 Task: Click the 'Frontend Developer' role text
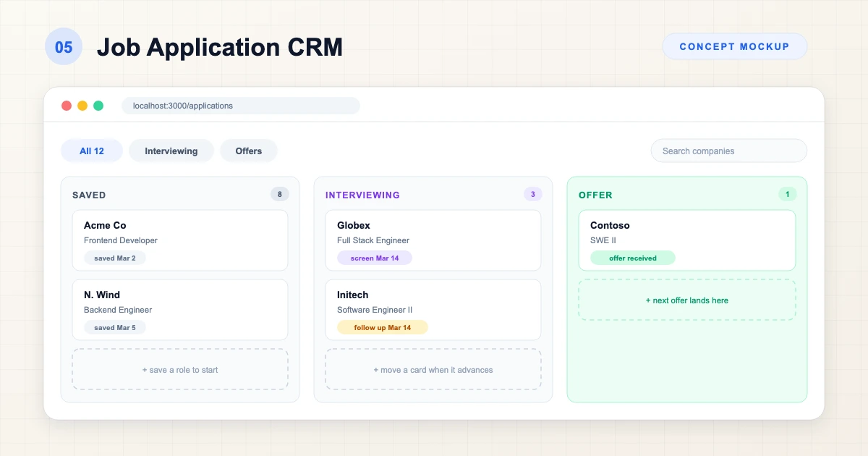coord(121,240)
